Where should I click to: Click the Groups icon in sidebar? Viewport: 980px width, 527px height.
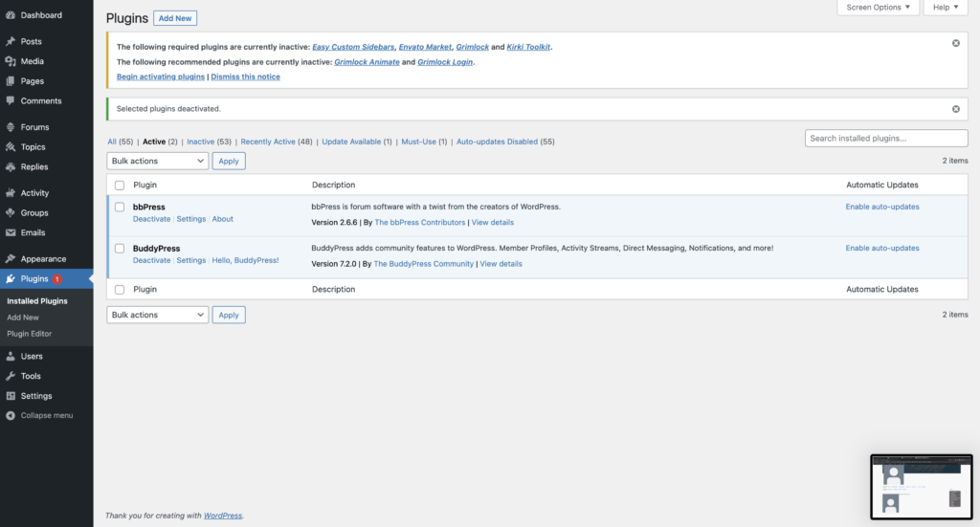(x=11, y=213)
